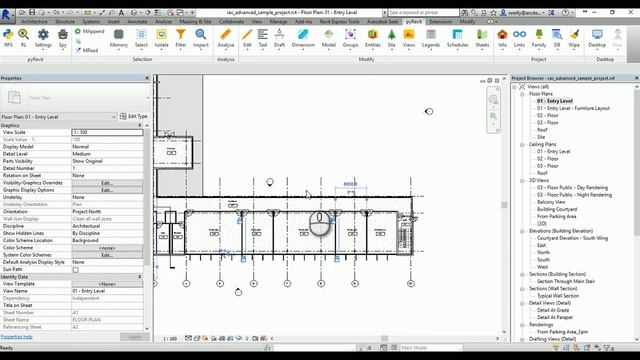Collapse the Graphics properties section
The image size is (640, 360).
pyautogui.click(x=140, y=125)
